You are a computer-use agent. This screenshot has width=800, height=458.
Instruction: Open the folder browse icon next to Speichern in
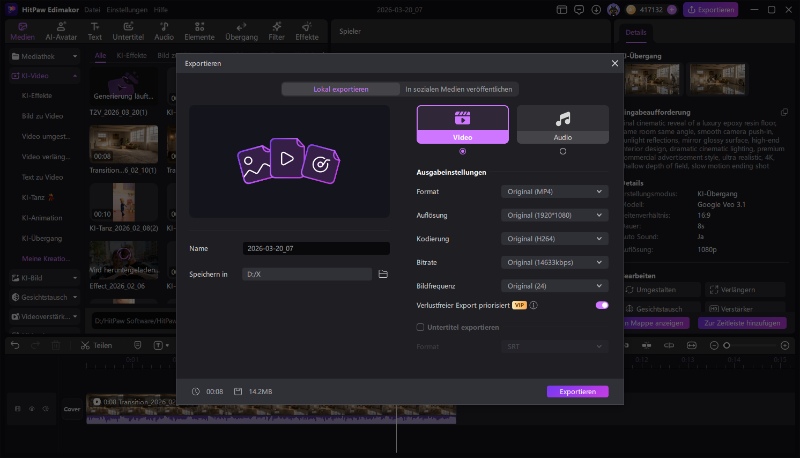[383, 274]
